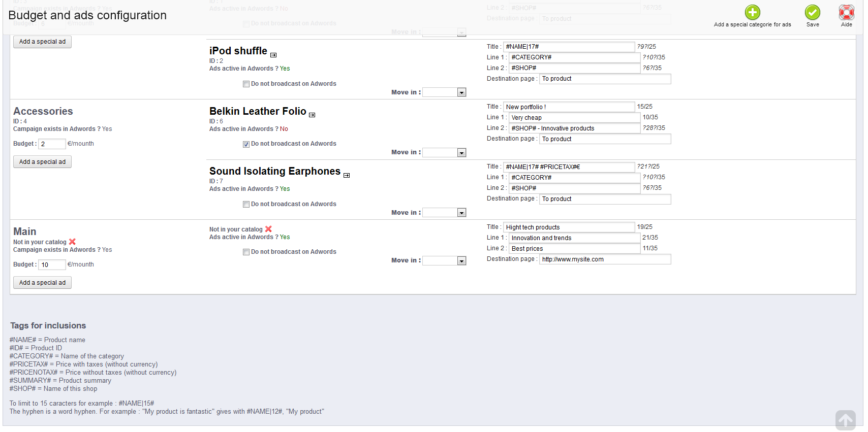868x432 pixels.
Task: Open Belkin Leather Folio product link icon
Action: 312,115
